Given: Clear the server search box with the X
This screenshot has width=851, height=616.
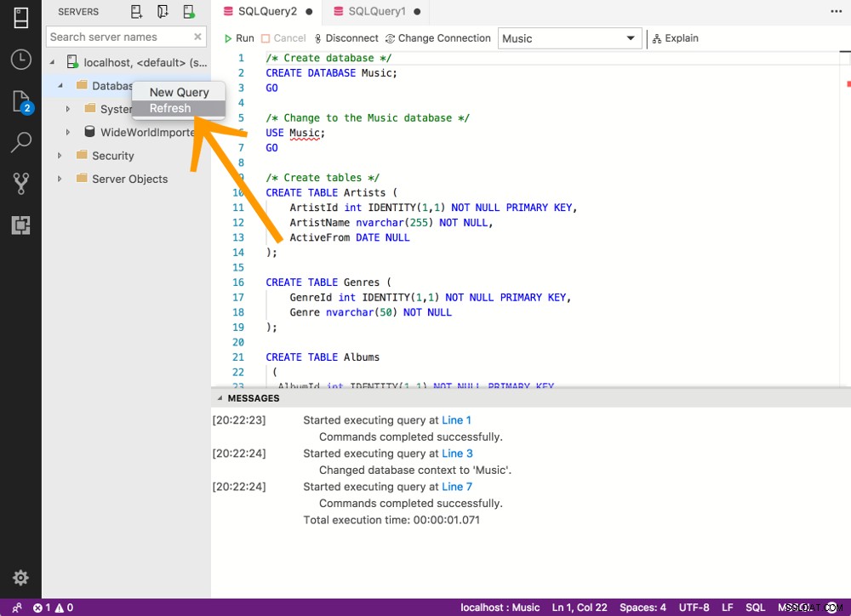Looking at the screenshot, I should click(197, 37).
